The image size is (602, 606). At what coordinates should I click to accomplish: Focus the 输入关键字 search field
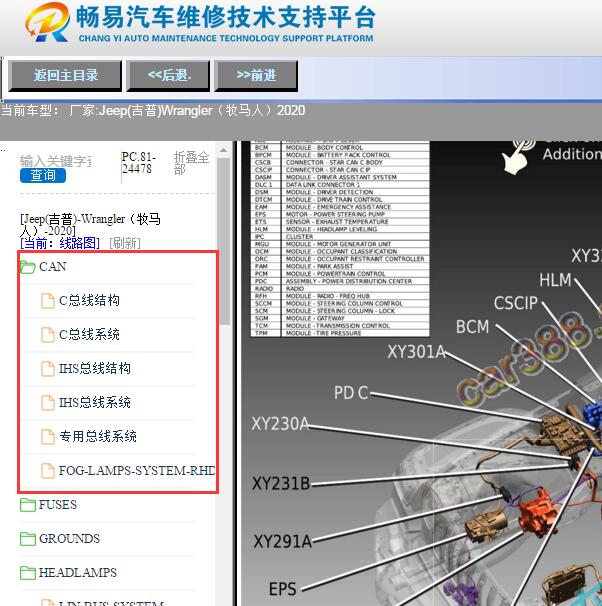coord(56,161)
